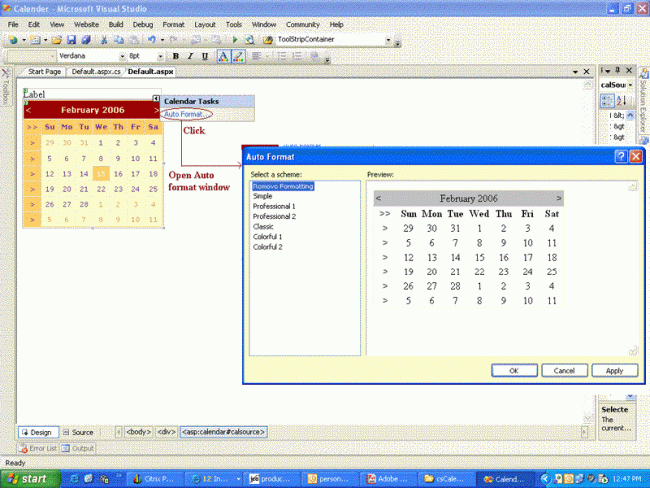Image resolution: width=650 pixels, height=488 pixels.
Task: Click the Copy icon in toolbar
Action: [119, 40]
